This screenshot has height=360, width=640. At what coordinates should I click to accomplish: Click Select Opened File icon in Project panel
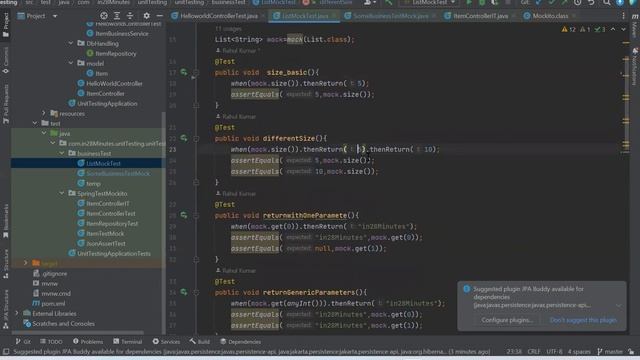pos(104,16)
